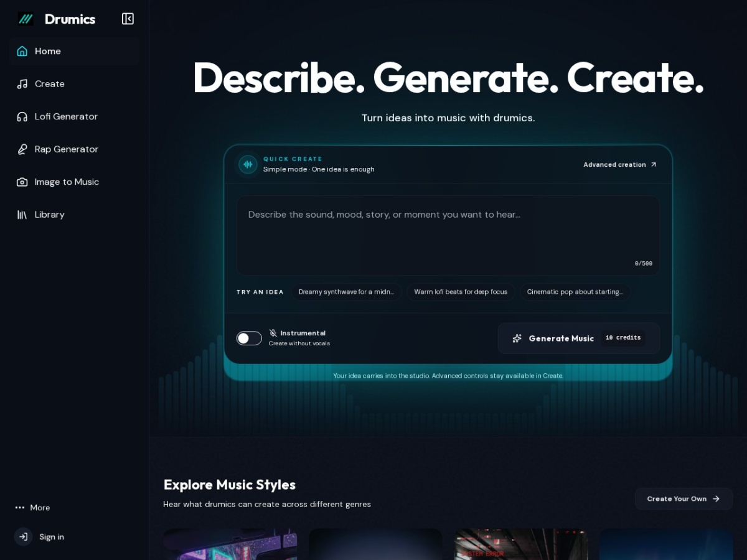Click the arrow on Create Your Own

tap(716, 499)
